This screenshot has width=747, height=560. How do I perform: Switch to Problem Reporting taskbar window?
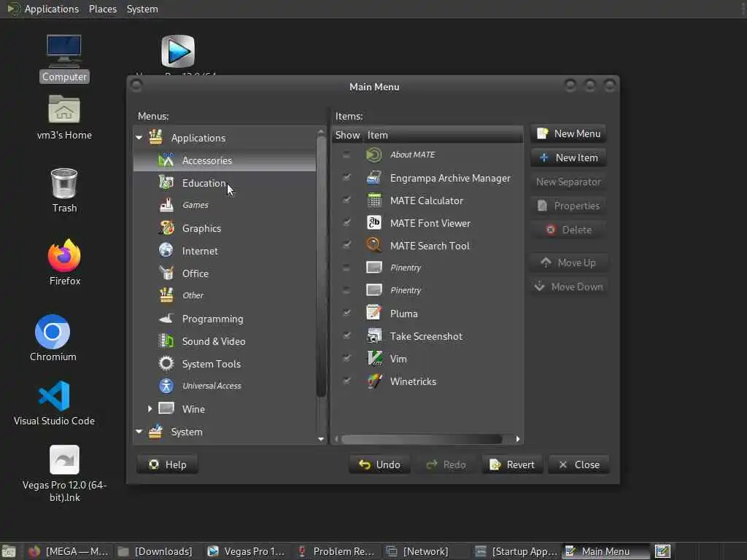coord(336,551)
